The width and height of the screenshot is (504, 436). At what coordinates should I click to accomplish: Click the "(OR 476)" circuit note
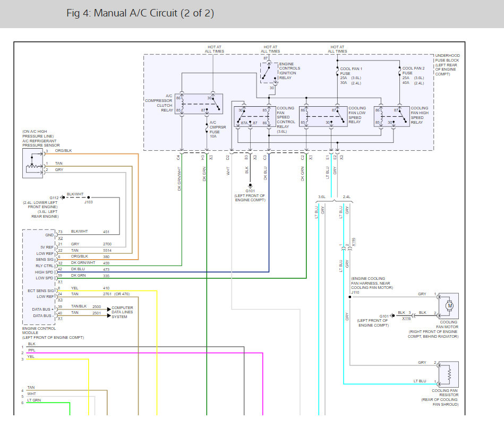click(122, 294)
